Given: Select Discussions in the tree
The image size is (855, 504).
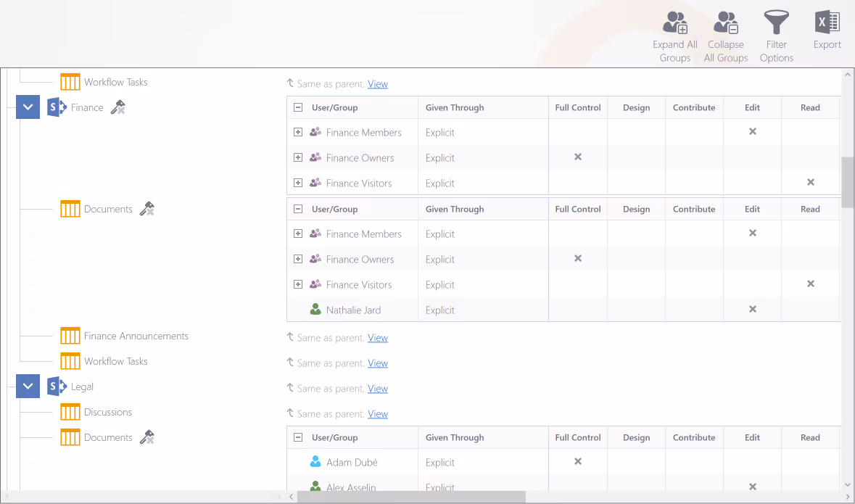Looking at the screenshot, I should (x=108, y=412).
